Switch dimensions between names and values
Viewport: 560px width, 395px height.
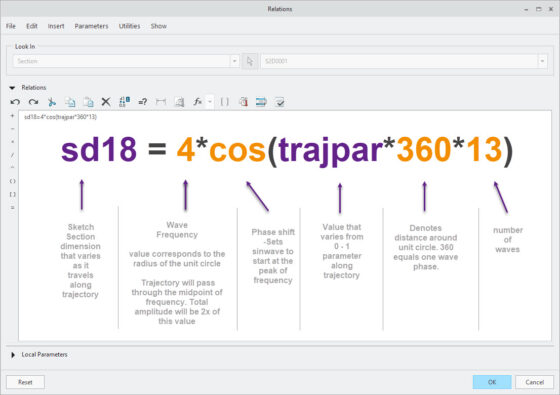pos(124,102)
